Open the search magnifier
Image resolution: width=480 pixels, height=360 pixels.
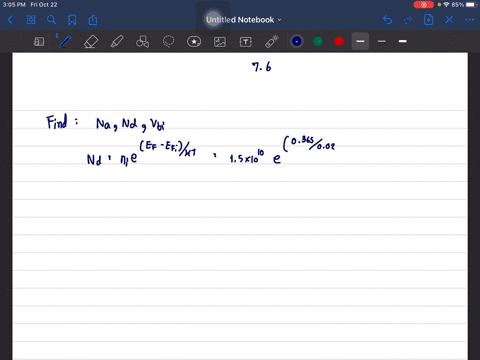coord(51,20)
